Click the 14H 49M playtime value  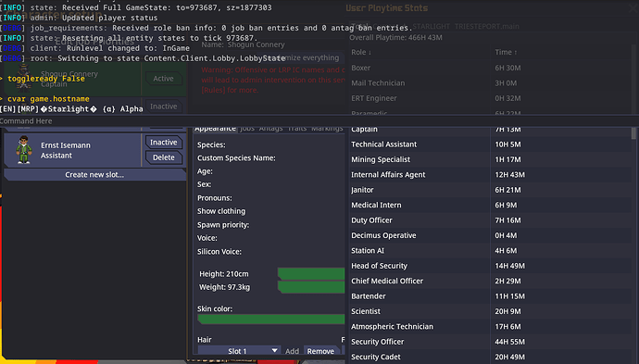click(x=510, y=266)
